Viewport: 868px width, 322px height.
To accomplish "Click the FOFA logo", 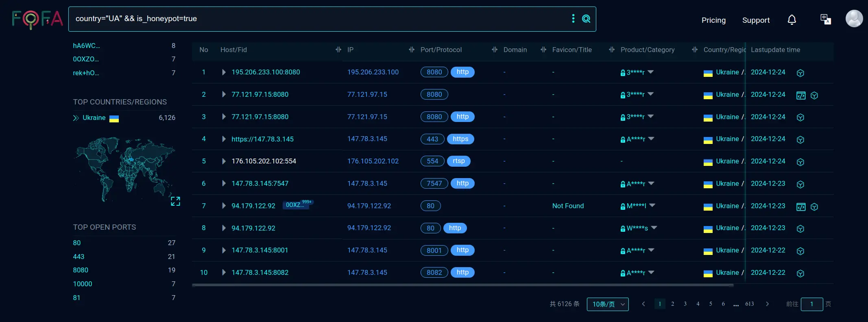I will (37, 20).
